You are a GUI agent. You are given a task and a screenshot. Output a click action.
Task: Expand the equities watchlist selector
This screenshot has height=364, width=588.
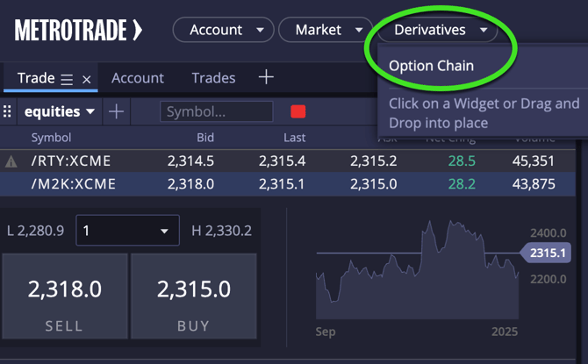coord(60,111)
